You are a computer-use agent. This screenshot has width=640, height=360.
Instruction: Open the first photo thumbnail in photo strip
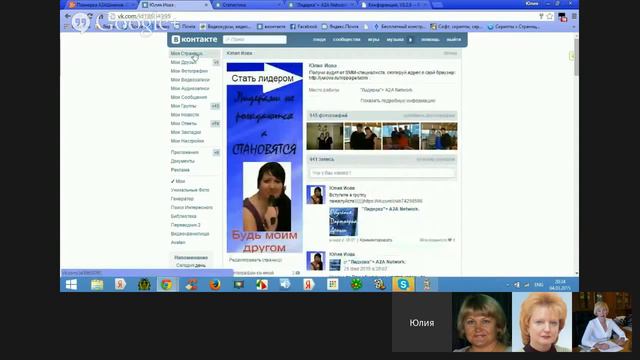(325, 136)
